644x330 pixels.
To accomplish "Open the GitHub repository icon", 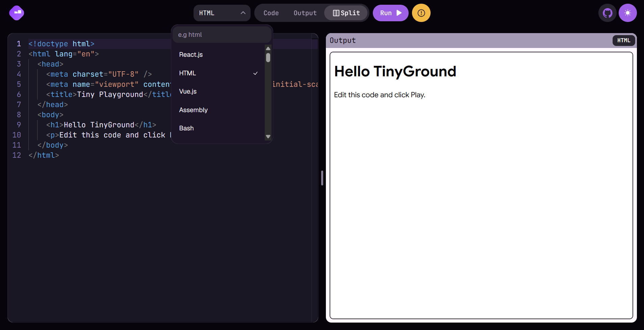I will coord(608,13).
